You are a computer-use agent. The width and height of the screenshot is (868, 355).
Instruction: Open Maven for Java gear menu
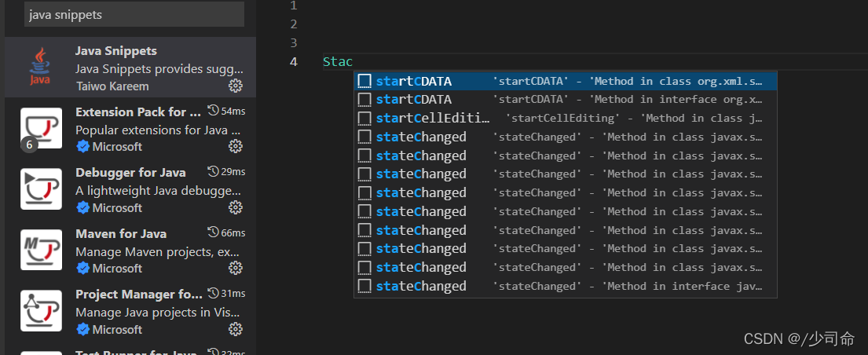coord(235,268)
